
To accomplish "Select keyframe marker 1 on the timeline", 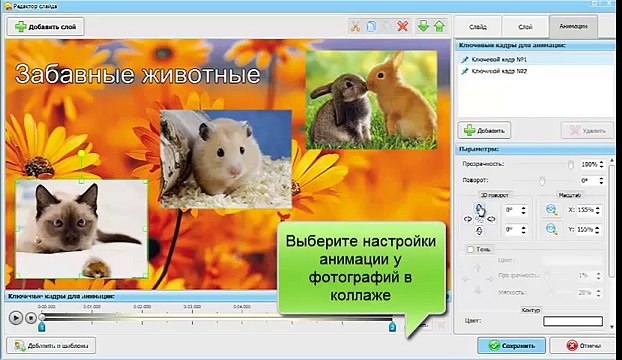I will (x=41, y=327).
